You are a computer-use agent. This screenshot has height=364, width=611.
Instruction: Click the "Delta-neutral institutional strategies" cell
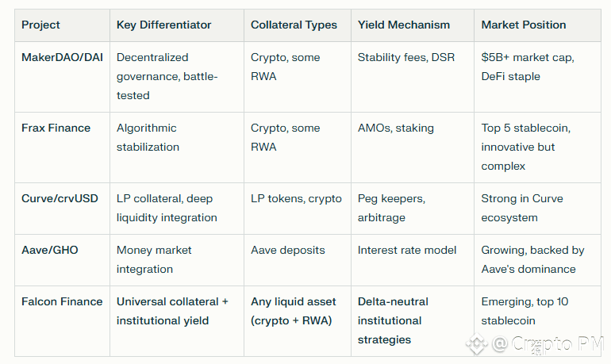click(394, 320)
